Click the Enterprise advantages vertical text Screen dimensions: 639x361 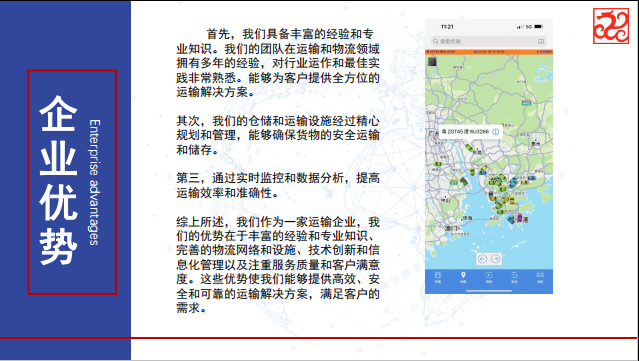click(94, 182)
